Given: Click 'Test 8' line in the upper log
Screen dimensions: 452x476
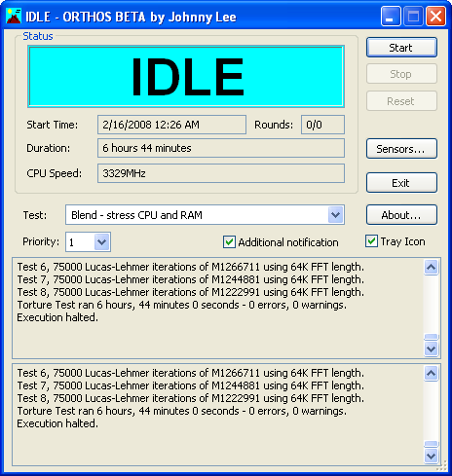Looking at the screenshot, I should [191, 292].
